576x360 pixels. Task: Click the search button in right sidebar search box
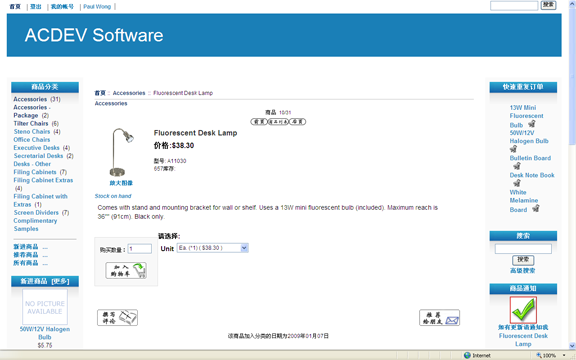pos(523,260)
